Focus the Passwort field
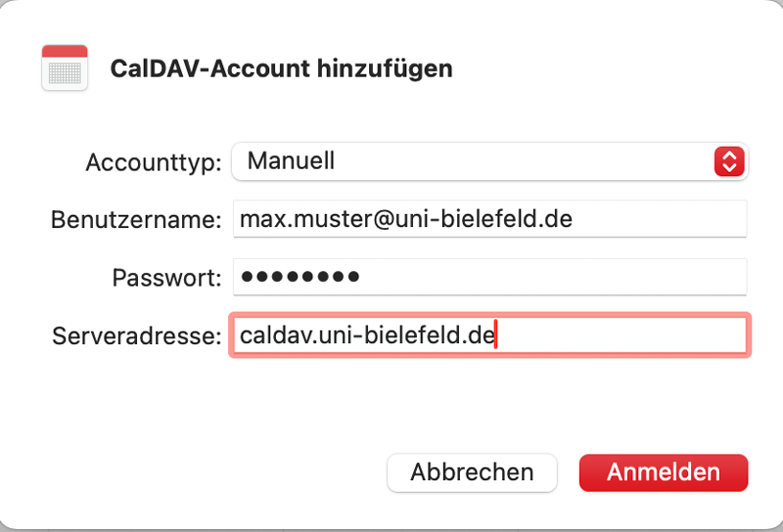Screen dimensions: 783x532 pos(489,278)
